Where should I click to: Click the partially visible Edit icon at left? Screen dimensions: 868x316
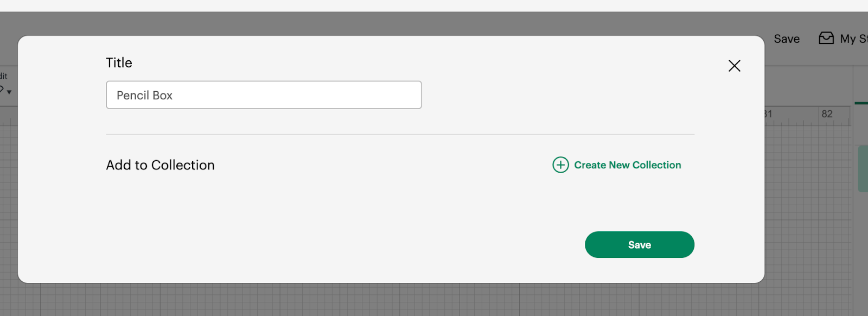pos(2,90)
